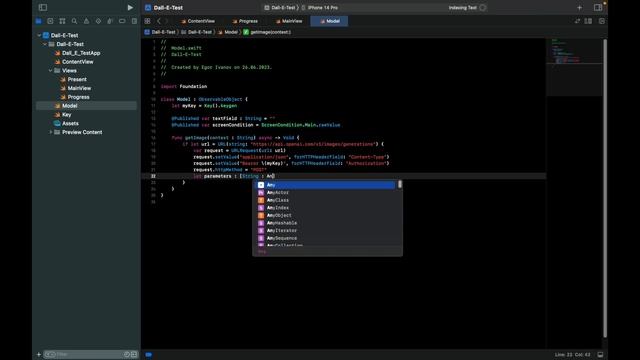Screen dimensions: 640x360
Task: Choose the AnyIterator completion suggestion
Action: point(326,231)
